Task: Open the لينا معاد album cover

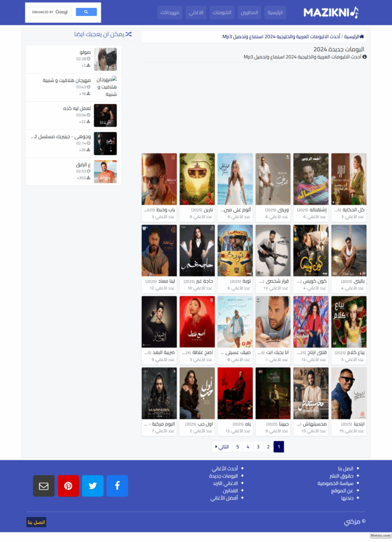Action: tap(159, 250)
